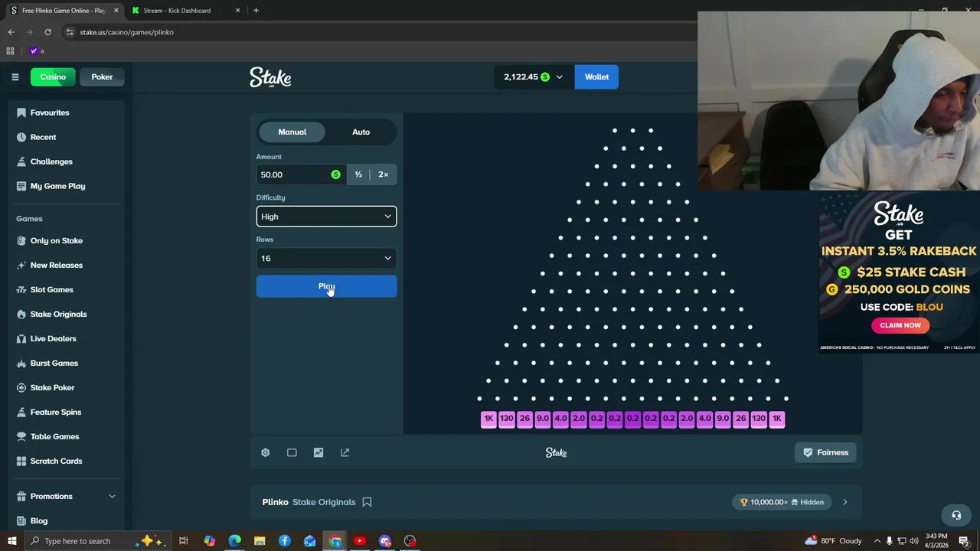
Task: Click the apps grid in bookmarks bar
Action: pyautogui.click(x=10, y=51)
